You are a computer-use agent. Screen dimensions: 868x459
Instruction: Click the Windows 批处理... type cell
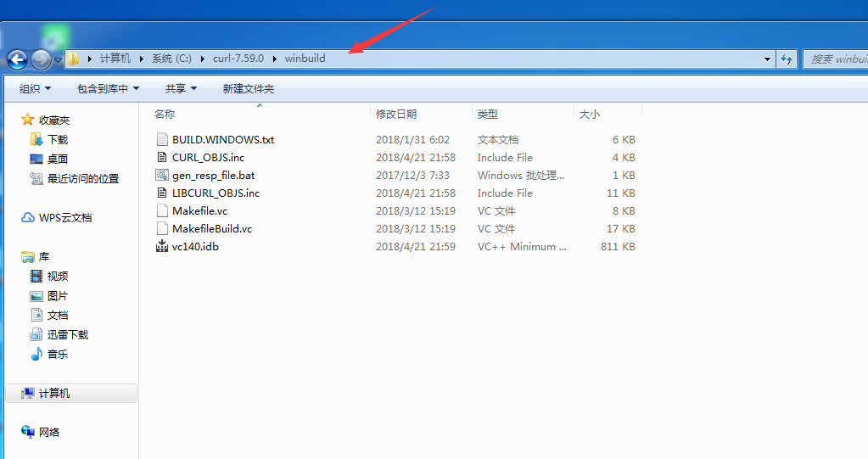click(x=521, y=175)
